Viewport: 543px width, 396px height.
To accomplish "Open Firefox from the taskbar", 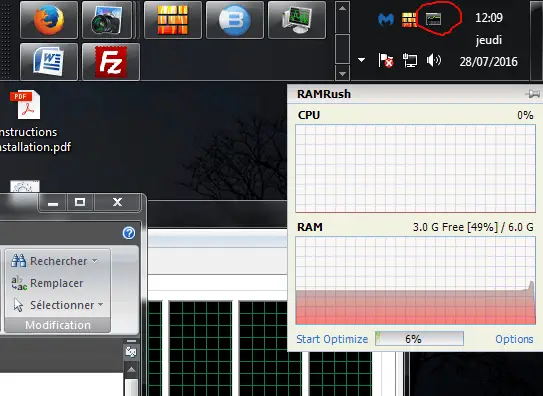I will coord(49,20).
